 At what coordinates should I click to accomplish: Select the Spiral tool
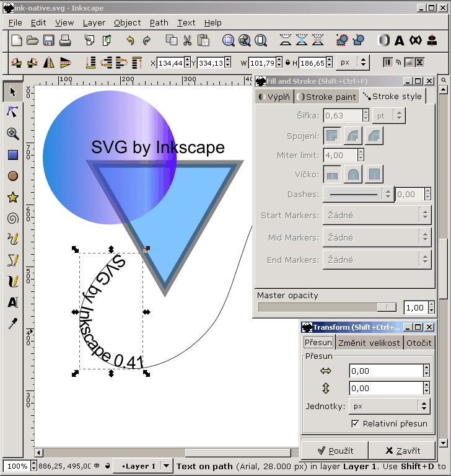pos(13,218)
